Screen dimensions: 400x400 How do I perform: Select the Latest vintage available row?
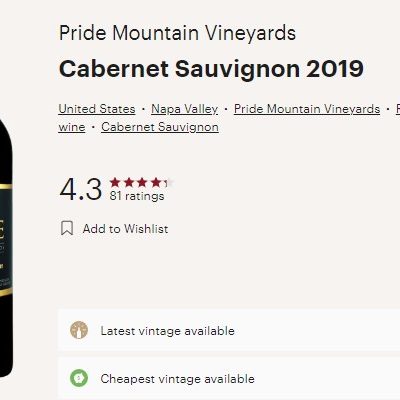(229, 330)
